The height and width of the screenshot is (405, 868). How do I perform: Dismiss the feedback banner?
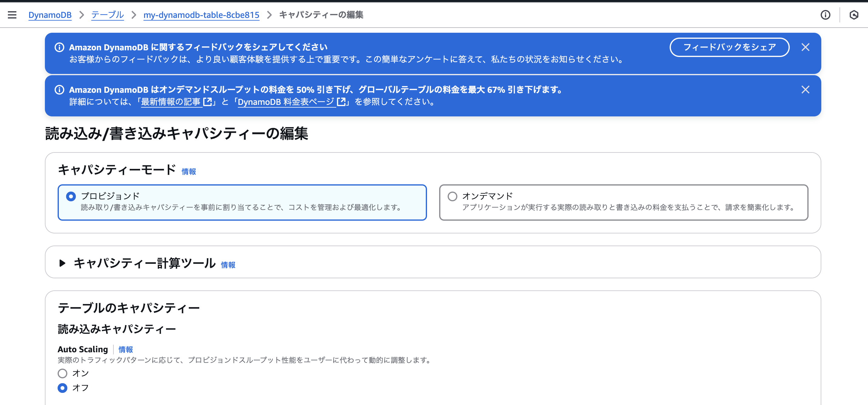click(x=806, y=47)
